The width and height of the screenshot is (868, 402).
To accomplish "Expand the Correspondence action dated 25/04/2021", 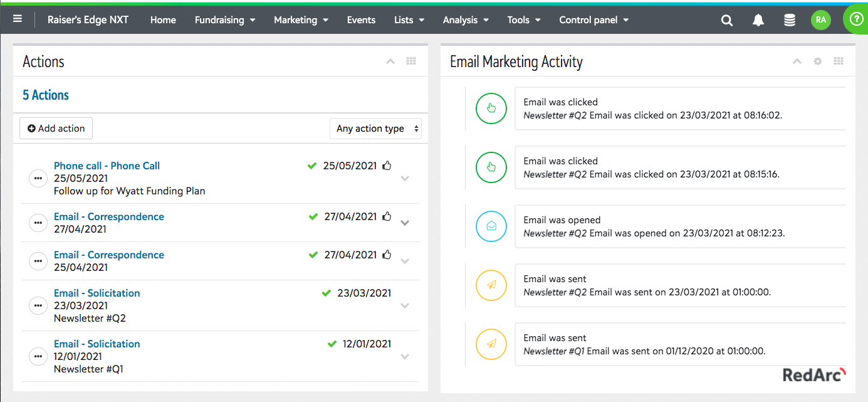I will (x=405, y=261).
